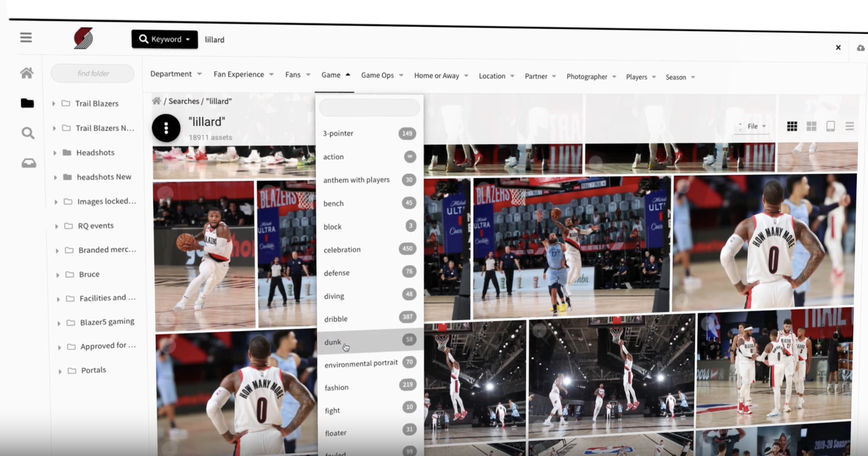Open the Game Ops filter
The height and width of the screenshot is (456, 868).
pos(382,75)
